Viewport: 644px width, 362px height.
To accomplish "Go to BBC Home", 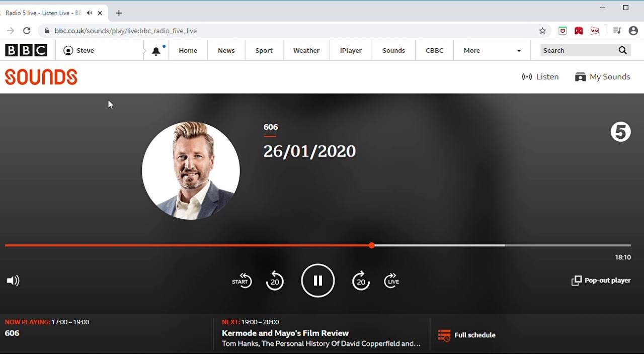I will 188,50.
